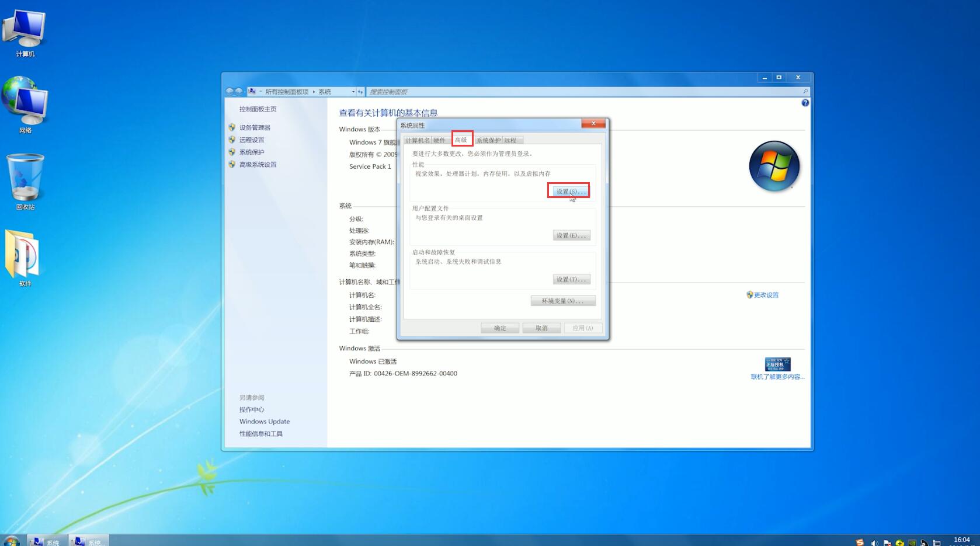Click the Windows 已激活 text
Screen dimensions: 980x546
coord(373,361)
